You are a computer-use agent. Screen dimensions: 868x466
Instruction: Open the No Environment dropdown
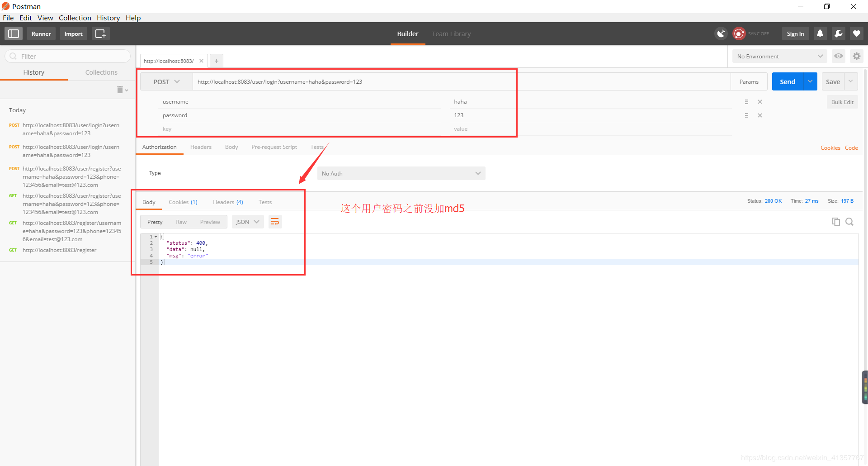tap(780, 56)
